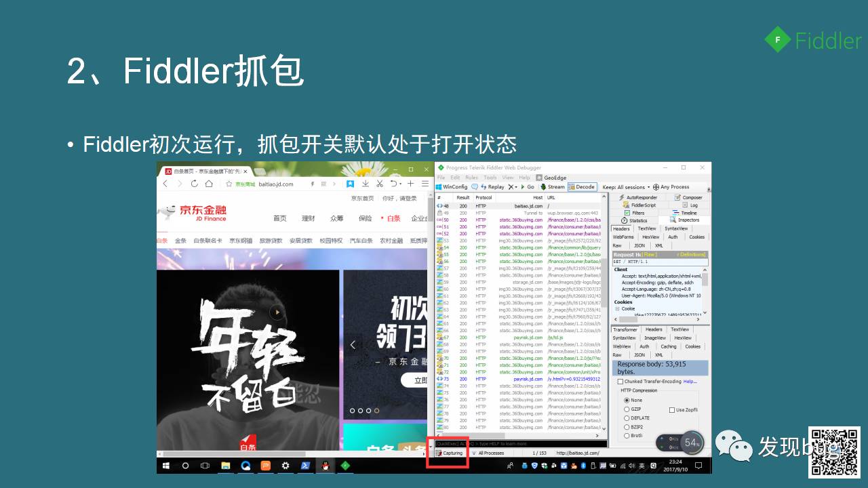Open the Tools menu in Fiddler
The height and width of the screenshot is (488, 868).
click(490, 178)
